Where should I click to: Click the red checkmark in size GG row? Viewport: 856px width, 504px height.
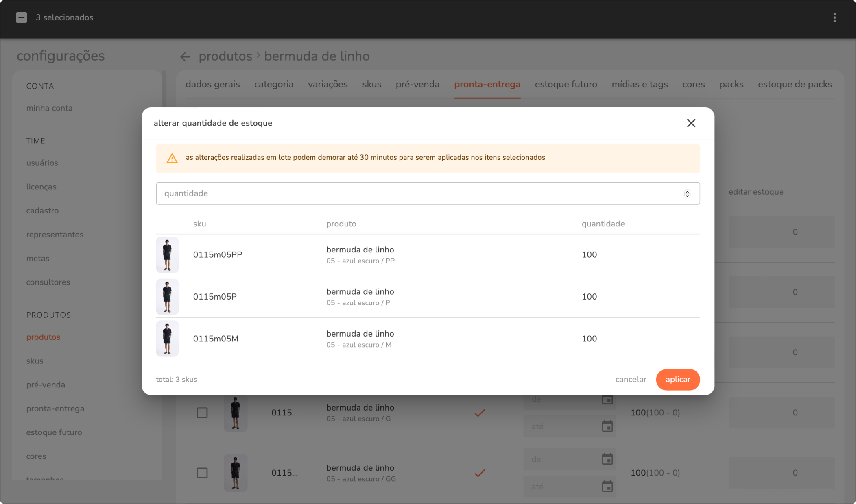click(x=480, y=473)
